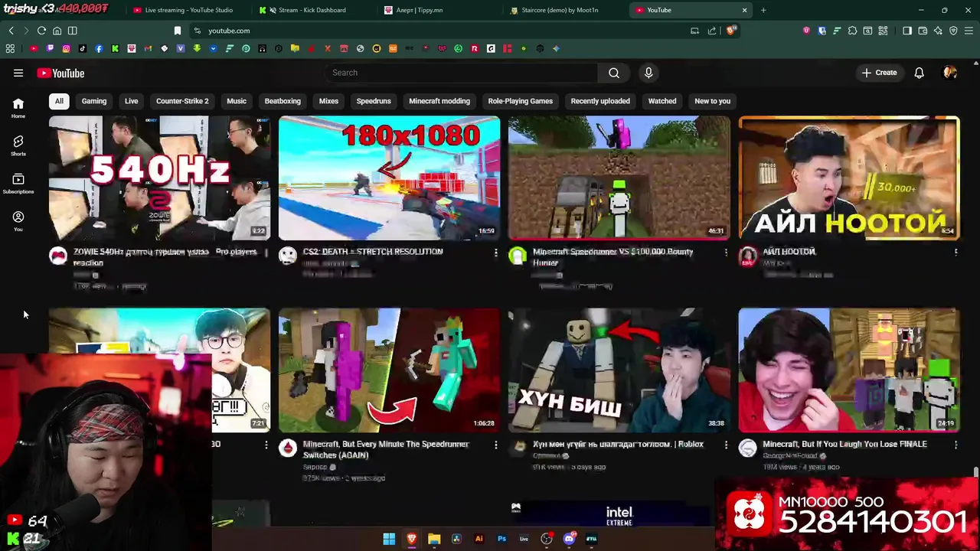
Task: Open YouTube notifications bell
Action: click(919, 73)
